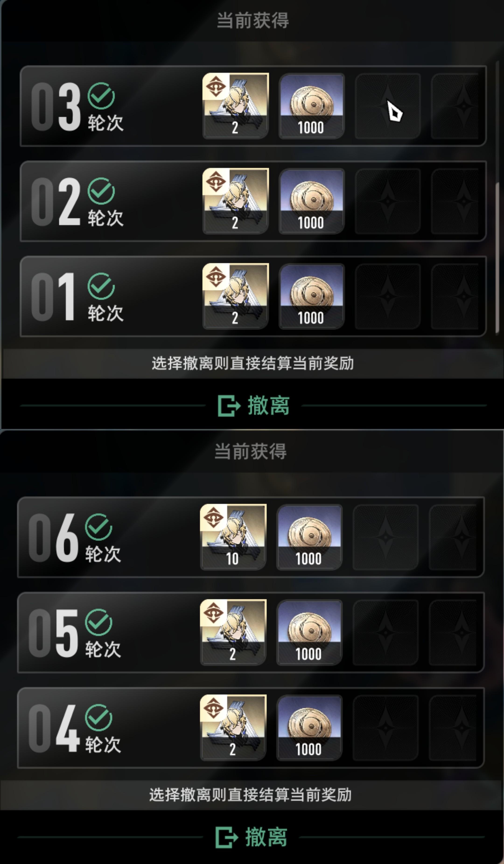The width and height of the screenshot is (504, 864).
Task: Click the character reward icon in round 03
Action: tap(235, 106)
